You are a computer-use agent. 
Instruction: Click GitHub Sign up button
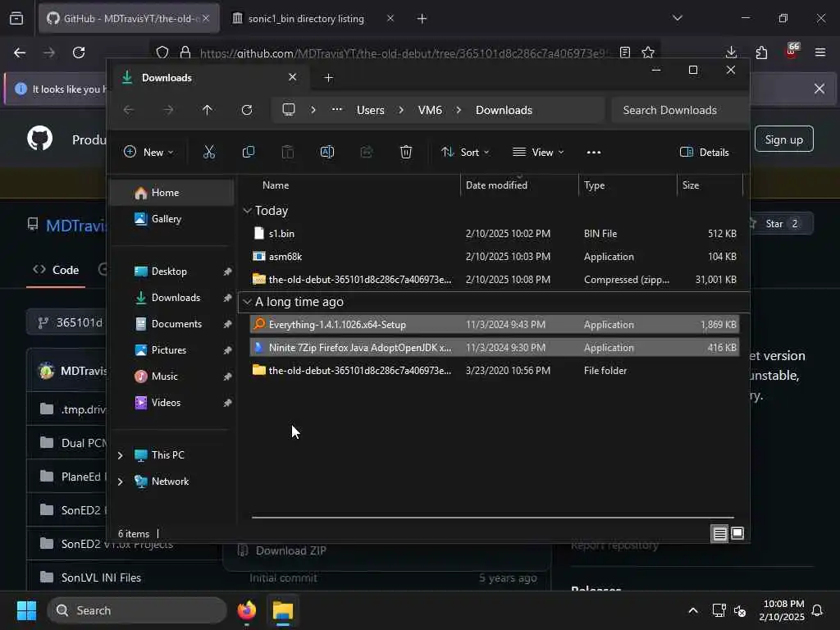pyautogui.click(x=783, y=139)
